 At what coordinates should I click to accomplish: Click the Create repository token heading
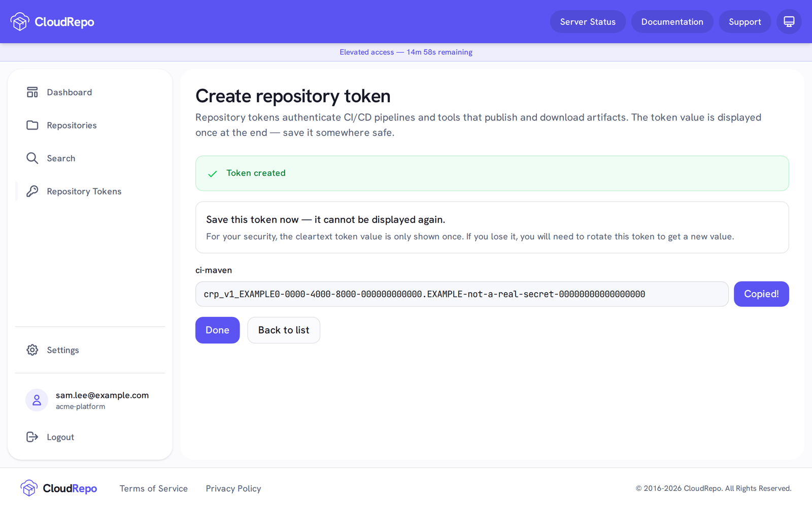point(293,96)
